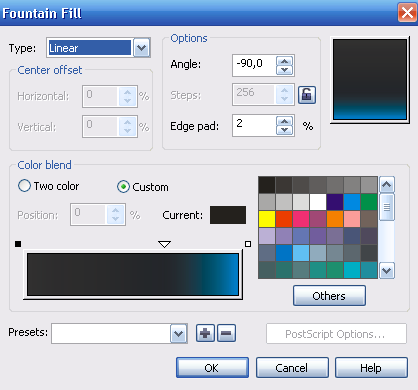418x390 pixels.
Task: Open the Others color dialog
Action: tap(329, 295)
